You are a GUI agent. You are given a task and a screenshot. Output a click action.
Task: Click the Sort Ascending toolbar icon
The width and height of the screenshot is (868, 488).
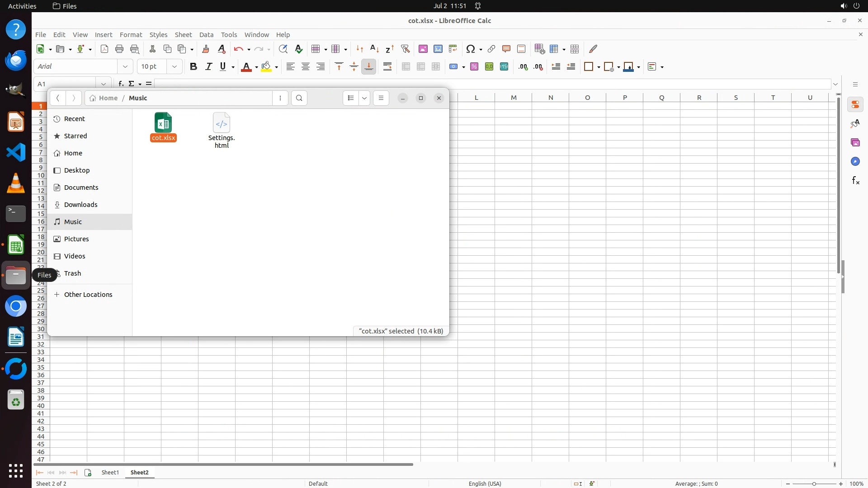(374, 49)
